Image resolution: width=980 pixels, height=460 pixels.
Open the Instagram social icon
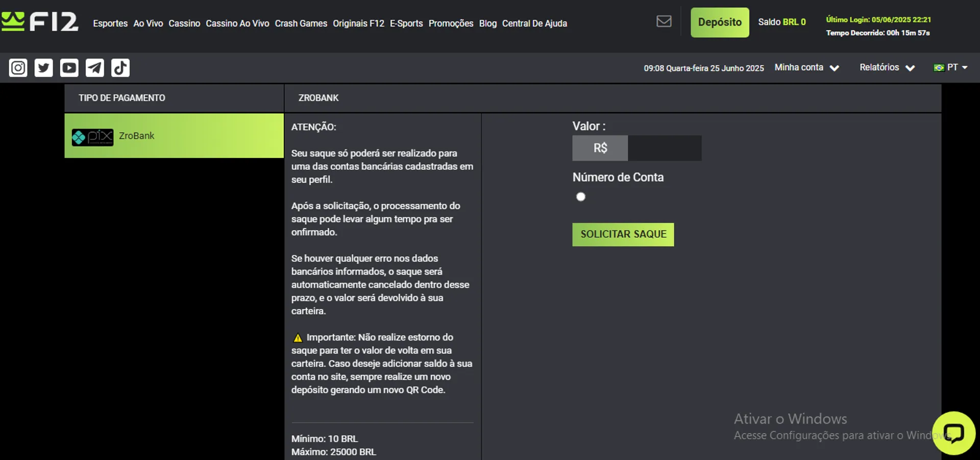(18, 68)
